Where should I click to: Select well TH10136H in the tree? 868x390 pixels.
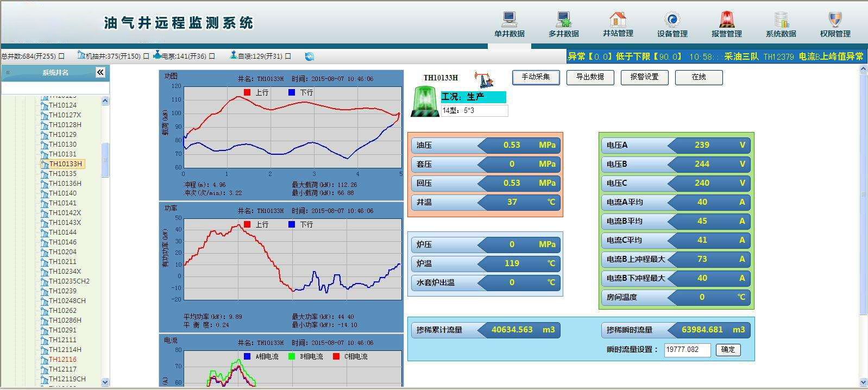pos(65,184)
